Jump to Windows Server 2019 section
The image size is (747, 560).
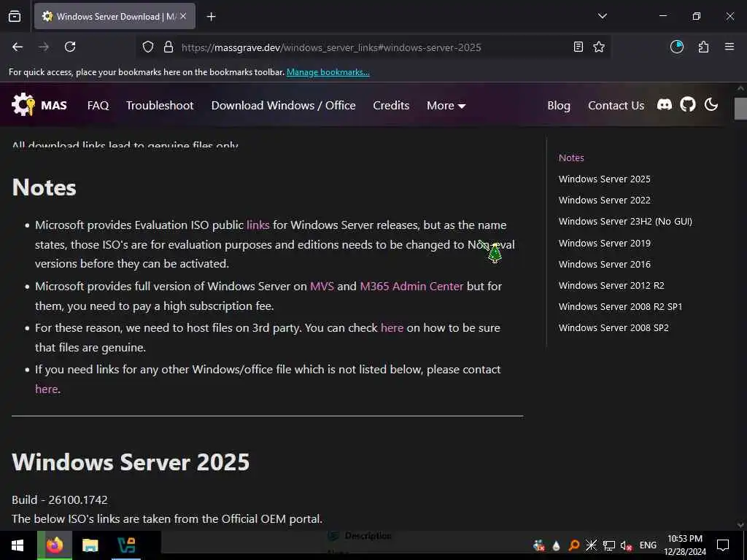coord(604,243)
